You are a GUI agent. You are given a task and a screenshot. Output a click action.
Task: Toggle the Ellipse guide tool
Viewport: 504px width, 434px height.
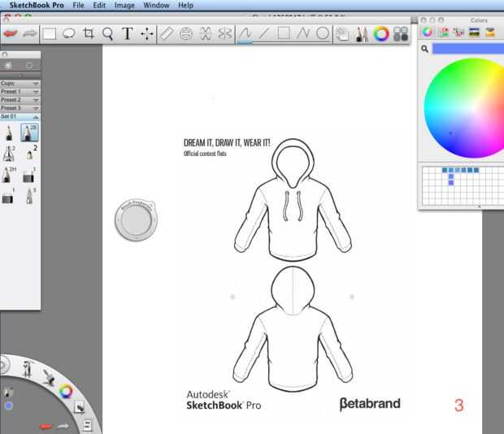(186, 33)
